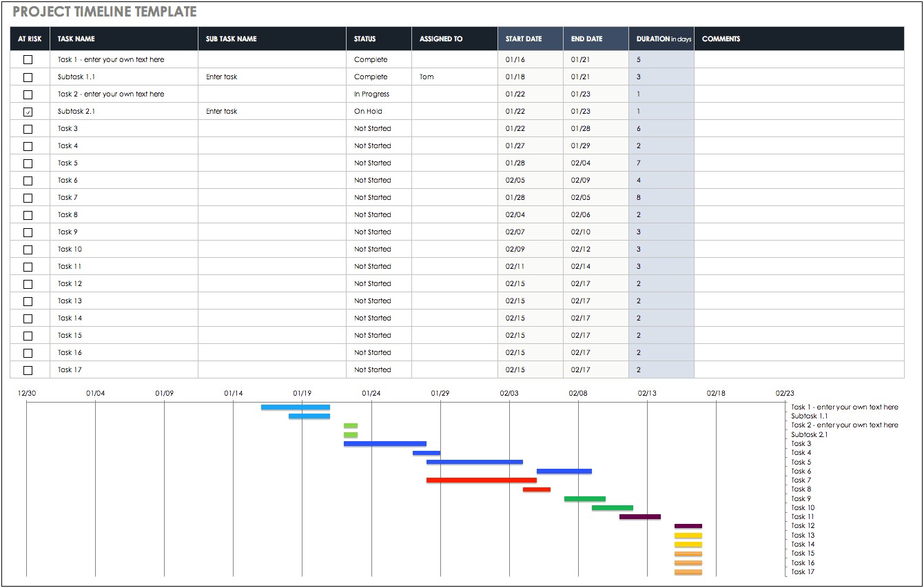Select the SUB TASK NAME column header
This screenshot has width=924, height=588.
272,39
